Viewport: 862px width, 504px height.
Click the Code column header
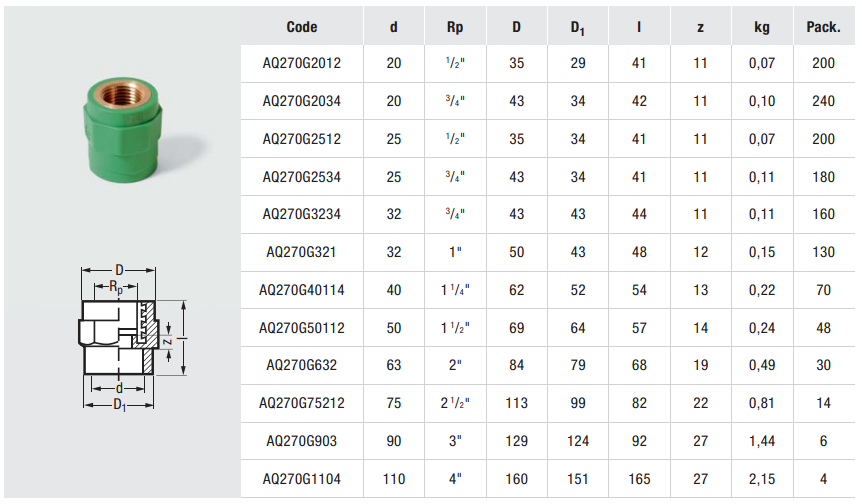point(302,27)
